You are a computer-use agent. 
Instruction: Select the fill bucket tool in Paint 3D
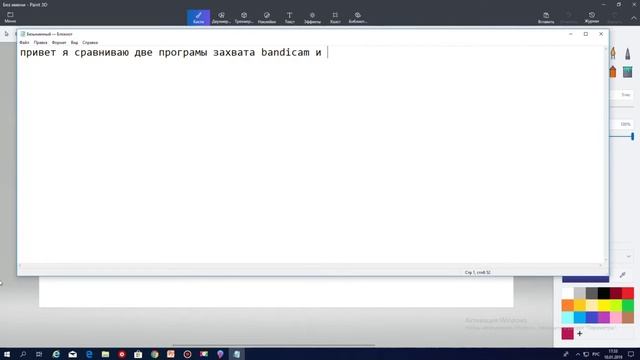(627, 72)
